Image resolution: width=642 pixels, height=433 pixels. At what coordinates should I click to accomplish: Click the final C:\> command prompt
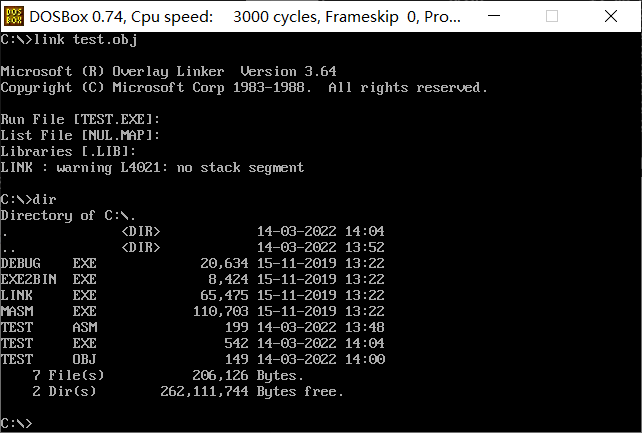pyautogui.click(x=17, y=423)
